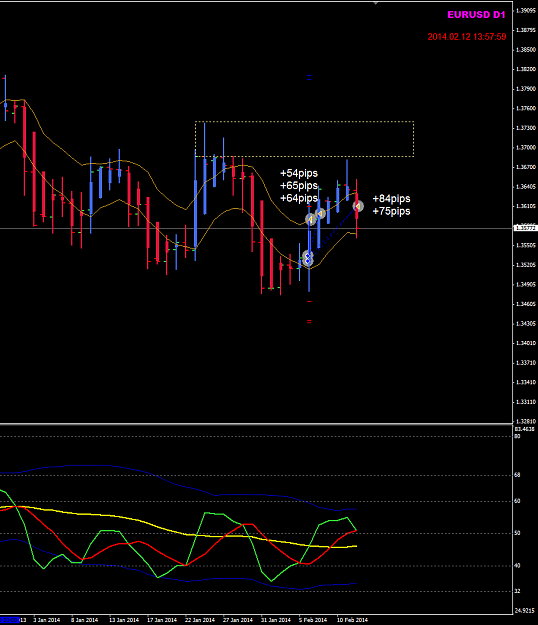Click the 3 Jan 2014 date label

pyautogui.click(x=47, y=620)
